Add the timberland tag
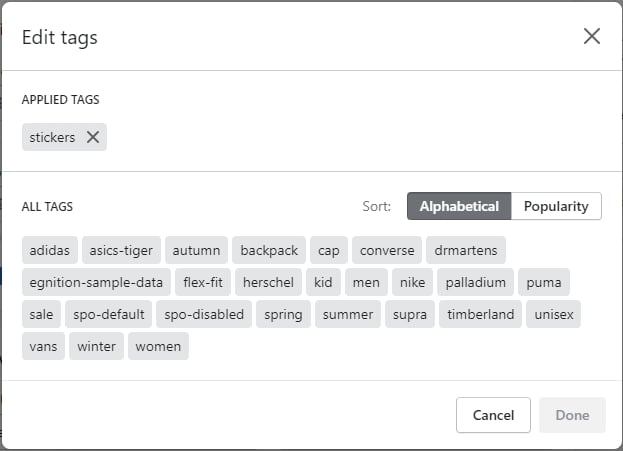The image size is (623, 451). coord(480,314)
